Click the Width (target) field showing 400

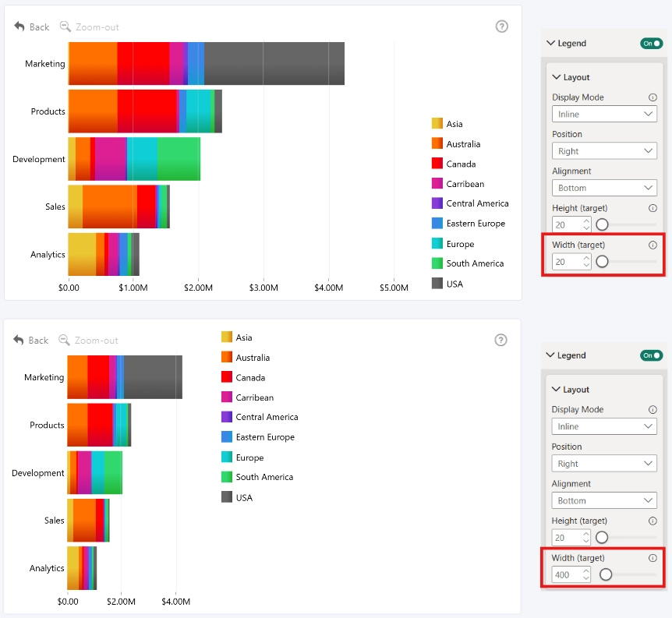(571, 574)
